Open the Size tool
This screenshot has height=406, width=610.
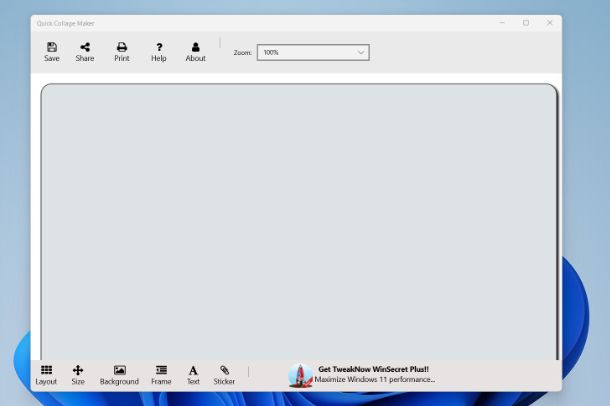point(78,375)
